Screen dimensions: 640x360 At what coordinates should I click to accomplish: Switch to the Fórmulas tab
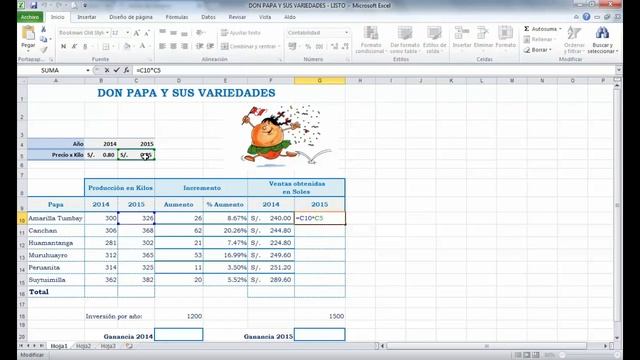tap(177, 17)
